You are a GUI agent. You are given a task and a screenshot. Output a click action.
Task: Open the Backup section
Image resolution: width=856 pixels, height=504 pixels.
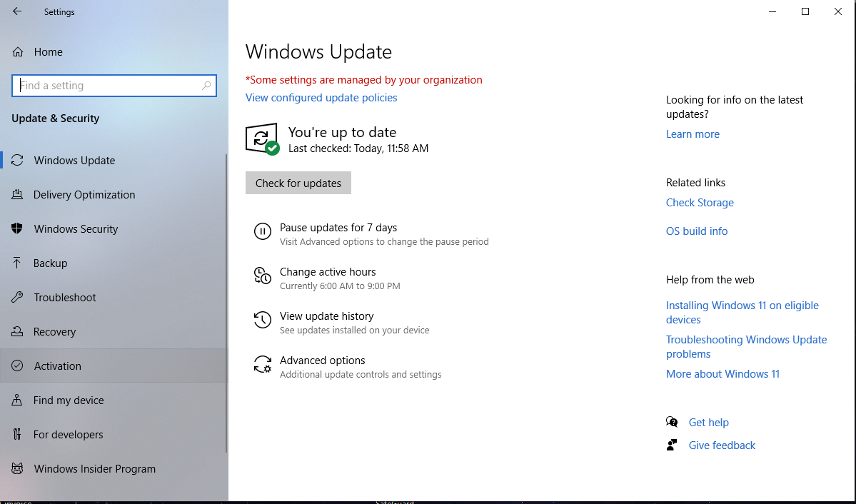coord(114,263)
